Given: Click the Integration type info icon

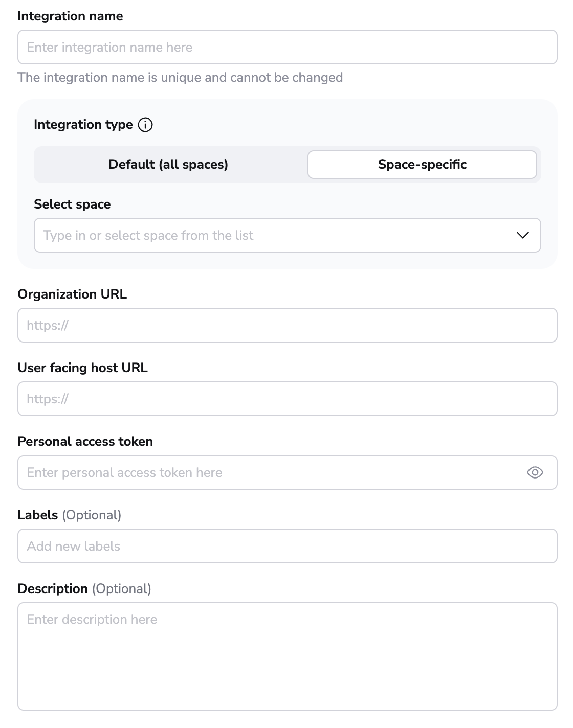Looking at the screenshot, I should click(x=145, y=124).
